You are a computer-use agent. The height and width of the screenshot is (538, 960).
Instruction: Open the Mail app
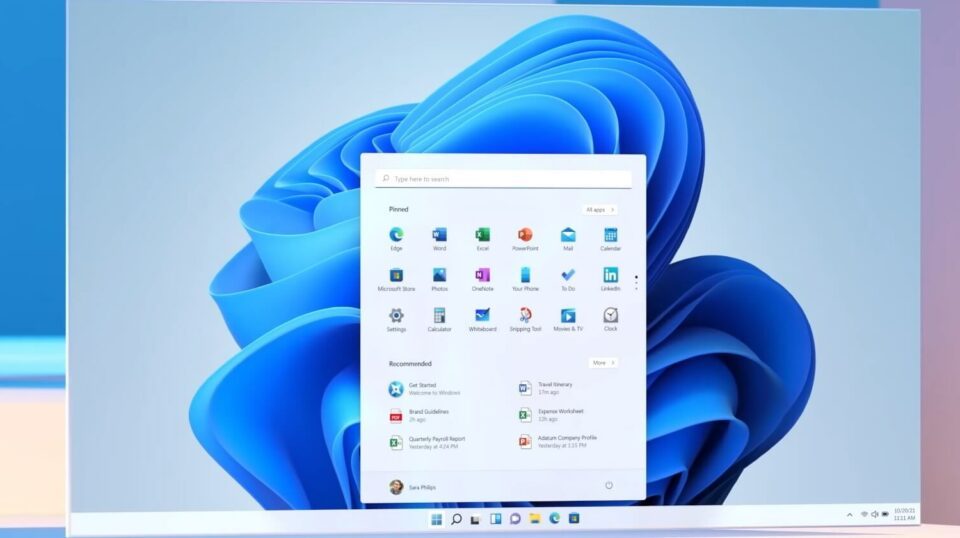[x=568, y=238]
